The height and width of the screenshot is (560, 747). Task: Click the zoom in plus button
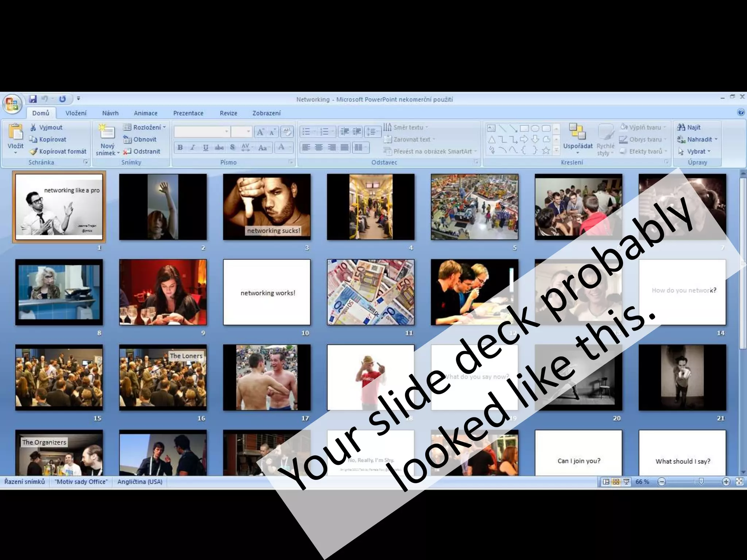click(x=726, y=482)
